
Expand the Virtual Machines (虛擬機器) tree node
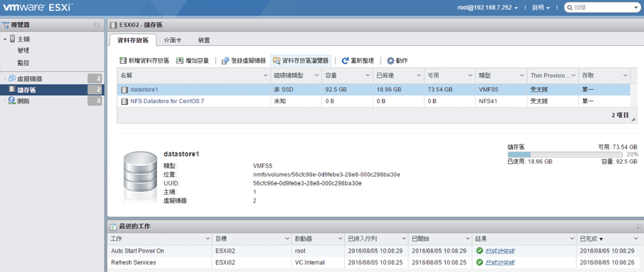5,78
